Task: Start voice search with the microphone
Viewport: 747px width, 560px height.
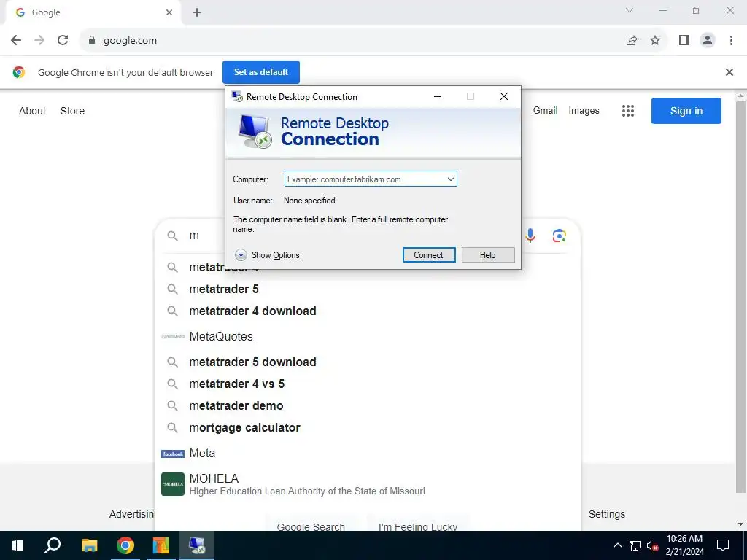Action: (530, 236)
